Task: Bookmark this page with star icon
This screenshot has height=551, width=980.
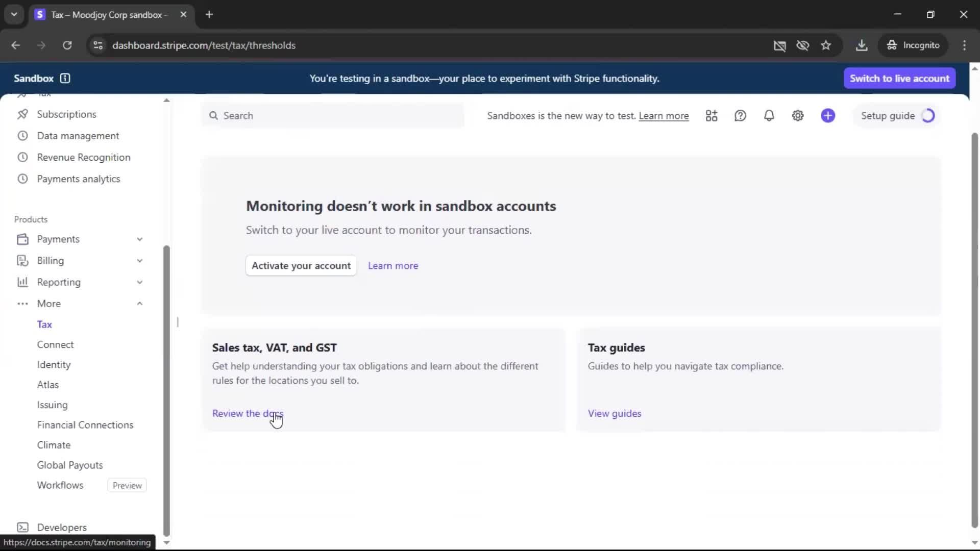Action: coord(826,45)
